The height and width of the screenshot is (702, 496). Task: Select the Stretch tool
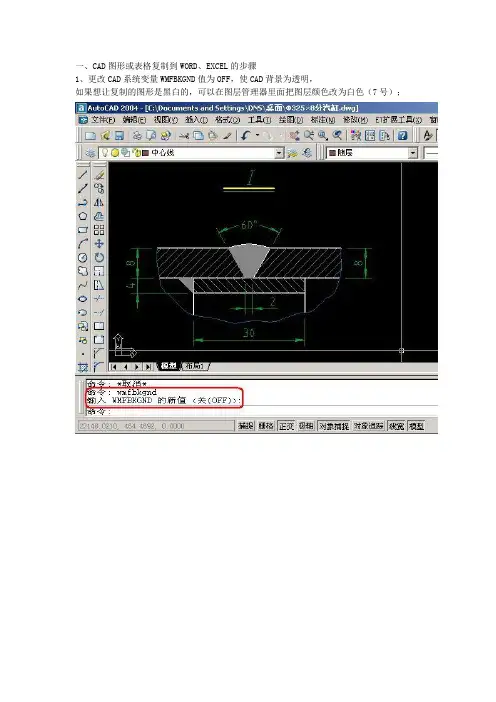pos(99,285)
